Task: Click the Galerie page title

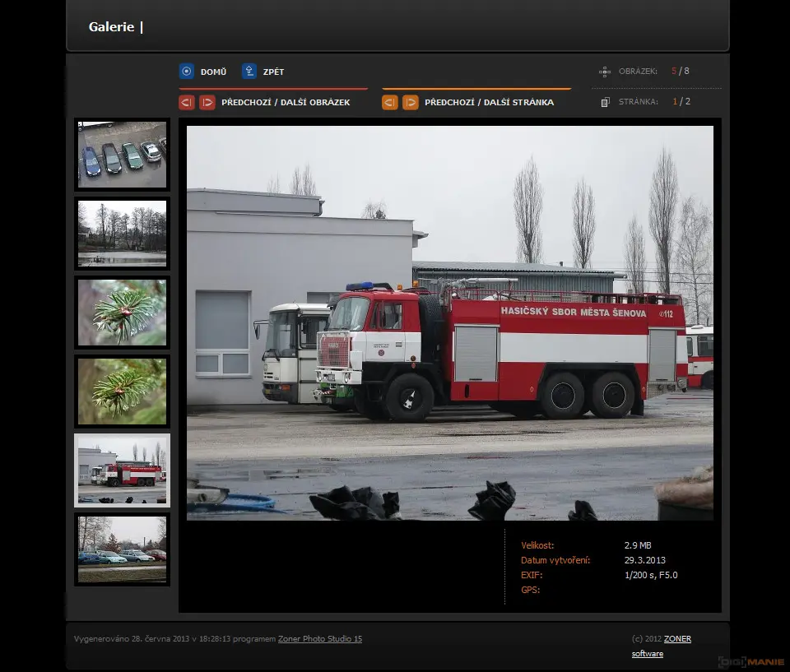Action: point(112,27)
